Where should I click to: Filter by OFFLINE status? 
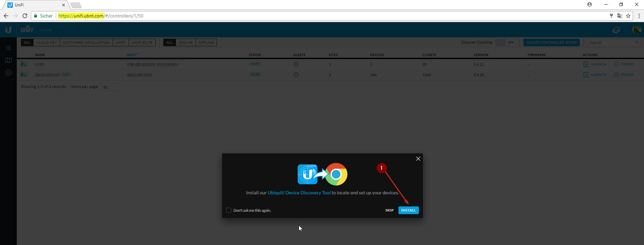pos(206,42)
